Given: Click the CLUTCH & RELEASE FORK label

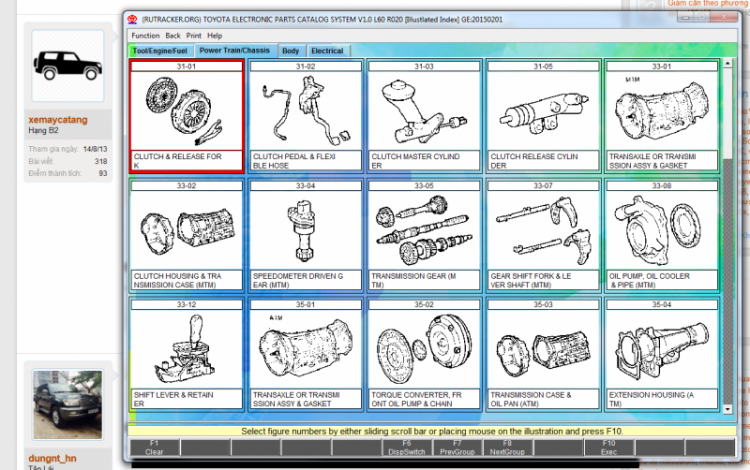Looking at the screenshot, I should [x=187, y=161].
